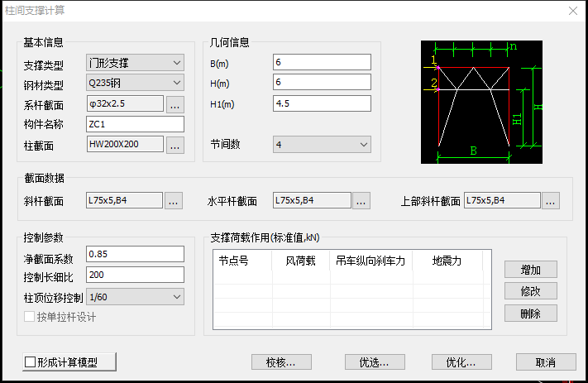Browse the 系杆截面 section with its ellipsis button
The width and height of the screenshot is (588, 383).
click(174, 104)
